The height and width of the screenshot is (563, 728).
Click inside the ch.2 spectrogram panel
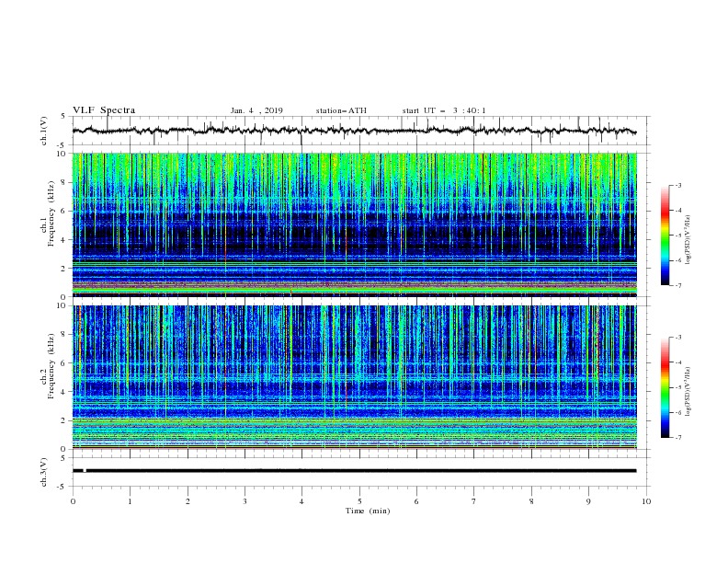point(354,377)
